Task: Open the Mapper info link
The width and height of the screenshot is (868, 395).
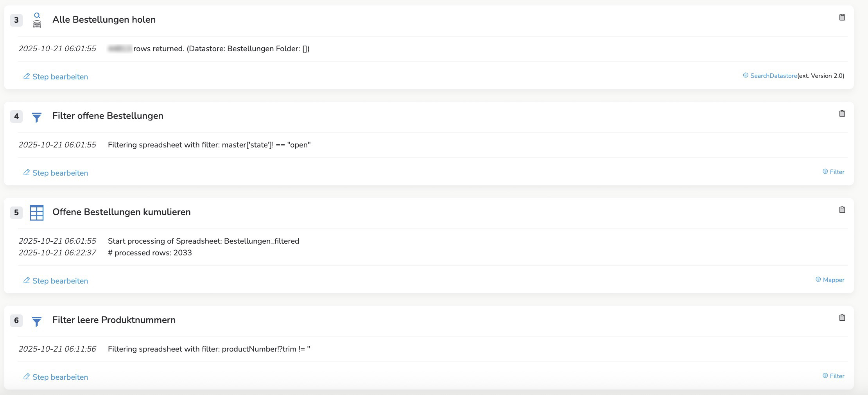Action: [x=833, y=280]
